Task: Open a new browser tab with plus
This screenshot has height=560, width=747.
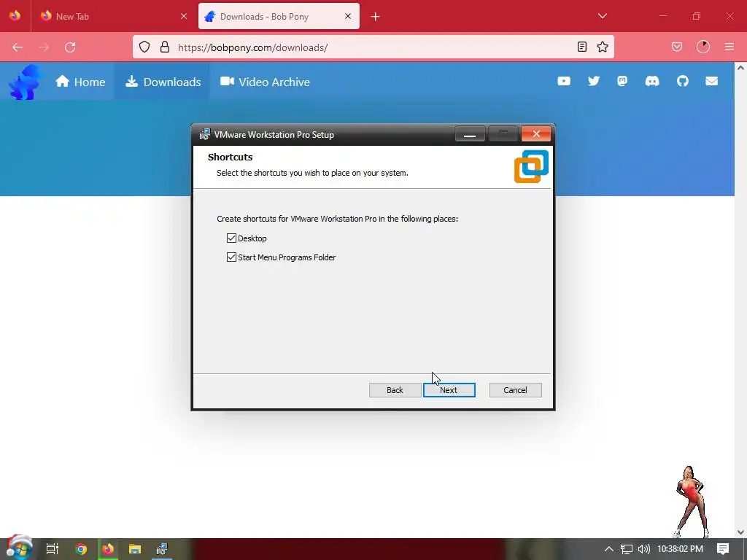Action: coord(376,17)
